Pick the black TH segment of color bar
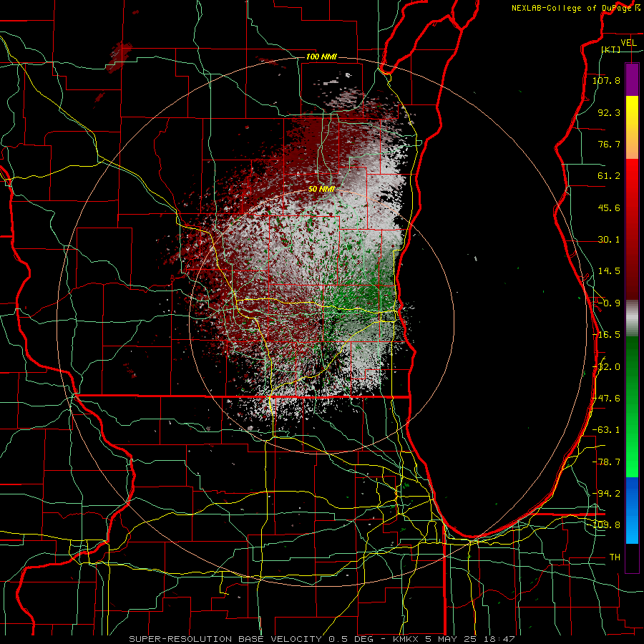 click(632, 558)
